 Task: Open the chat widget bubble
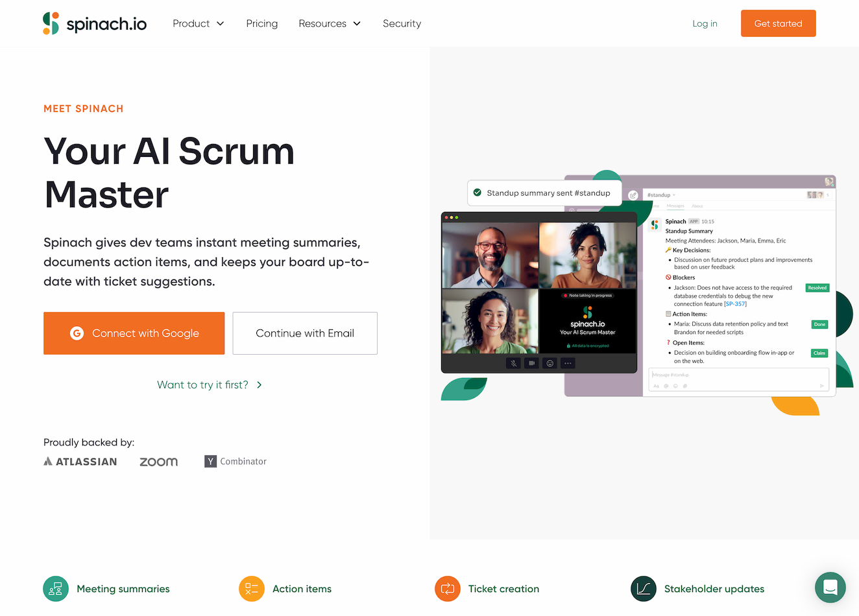tap(830, 587)
